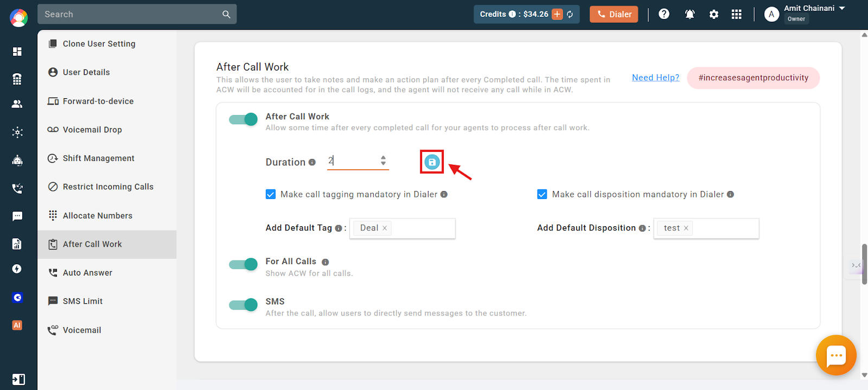
Task: Click the Add Default Tag info icon
Action: (x=339, y=228)
